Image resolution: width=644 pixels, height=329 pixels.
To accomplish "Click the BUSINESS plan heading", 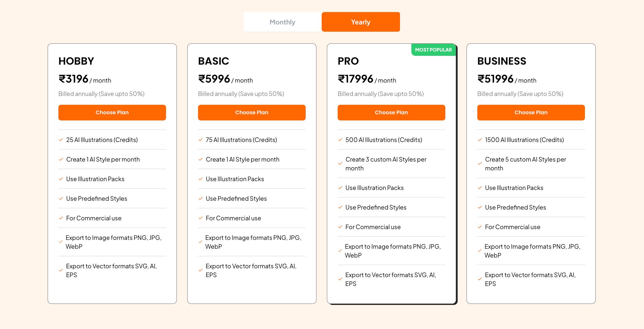I will (x=501, y=61).
